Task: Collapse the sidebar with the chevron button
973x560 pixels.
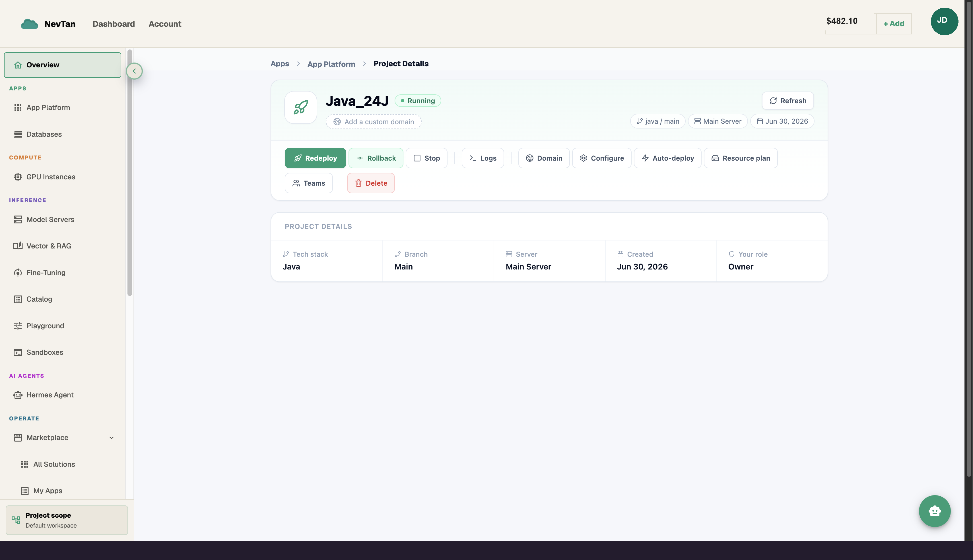Action: (134, 71)
